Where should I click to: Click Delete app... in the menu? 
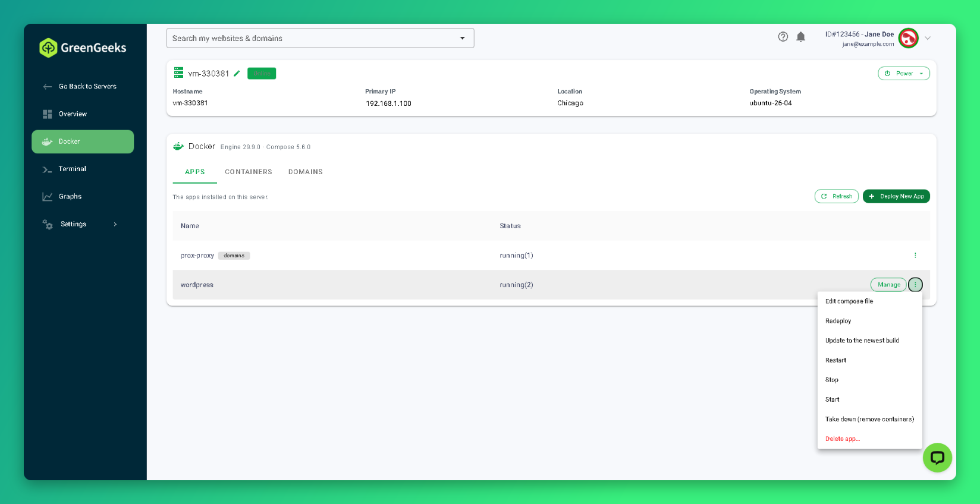point(870,439)
